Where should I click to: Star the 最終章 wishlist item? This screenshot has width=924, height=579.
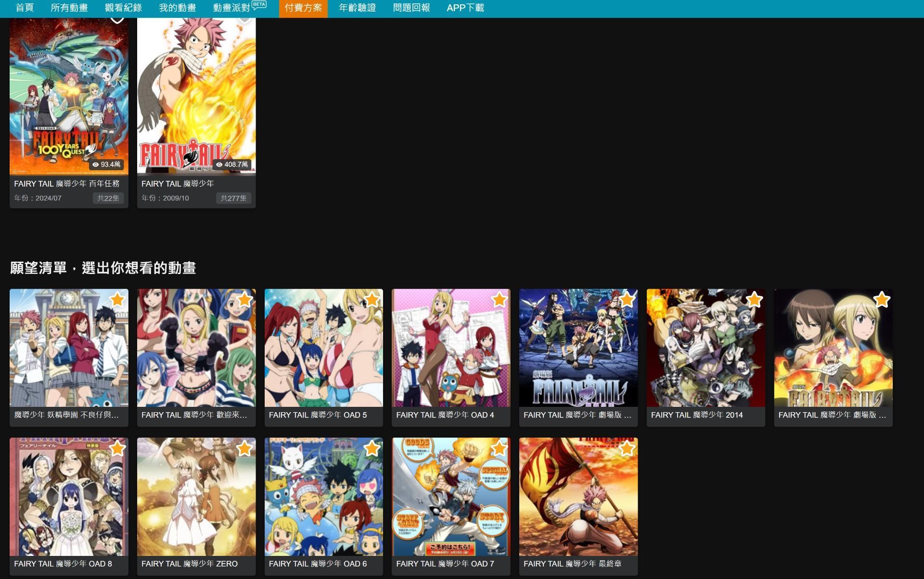(x=627, y=449)
